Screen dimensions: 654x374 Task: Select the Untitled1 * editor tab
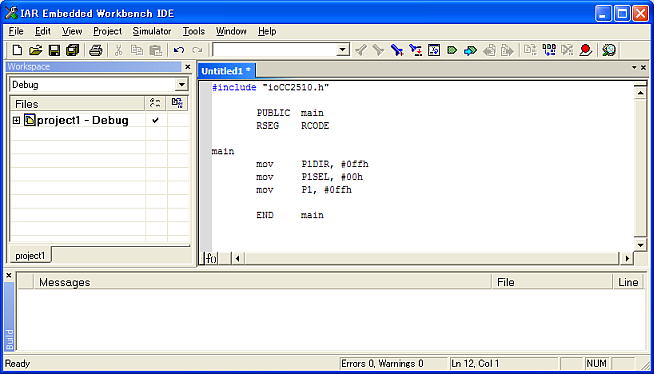tap(226, 71)
